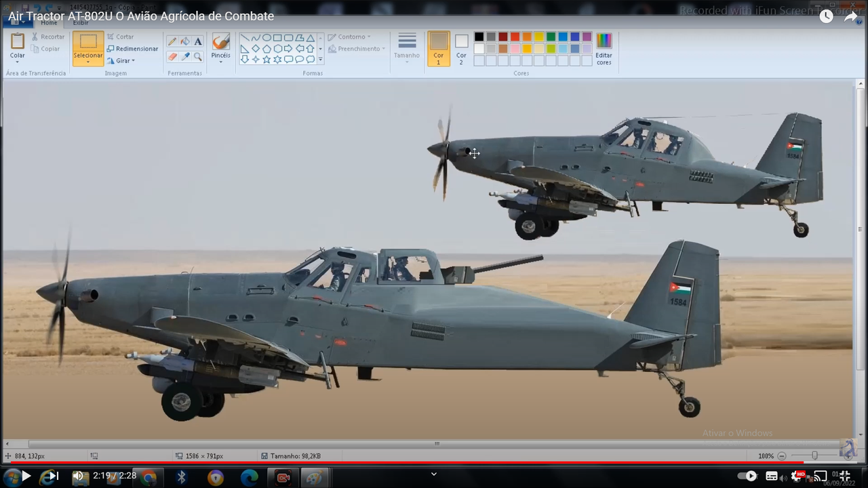Expand the Formas shapes gallery
This screenshot has width=868, height=488.
319,60
